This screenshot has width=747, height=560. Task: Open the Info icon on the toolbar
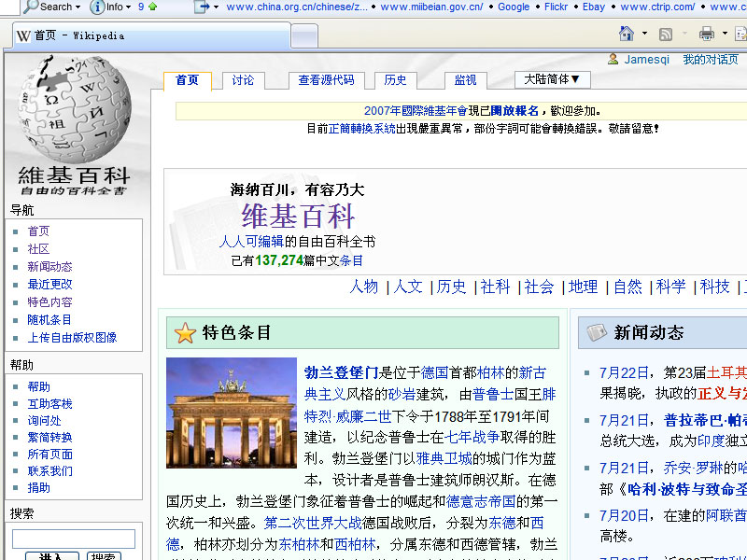98,8
